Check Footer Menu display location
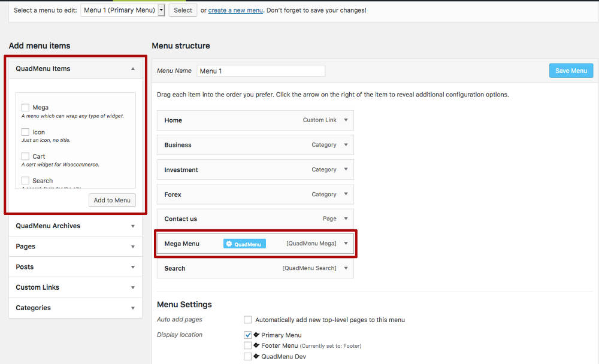The width and height of the screenshot is (599, 364). [247, 345]
